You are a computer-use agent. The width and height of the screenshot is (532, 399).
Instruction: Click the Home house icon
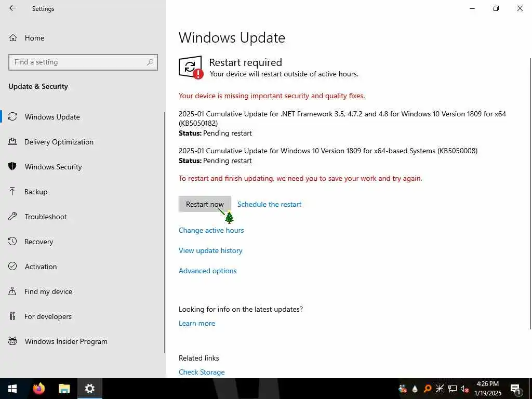(x=13, y=38)
